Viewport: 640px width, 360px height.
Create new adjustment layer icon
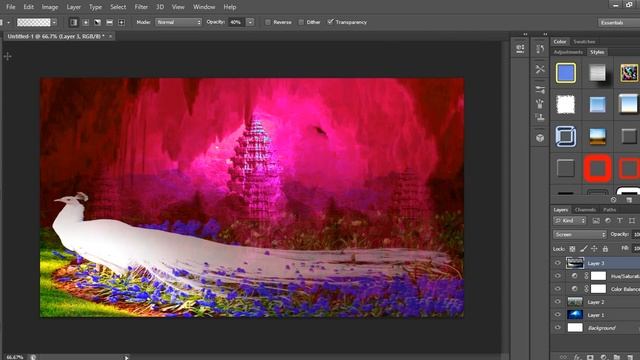point(604,357)
